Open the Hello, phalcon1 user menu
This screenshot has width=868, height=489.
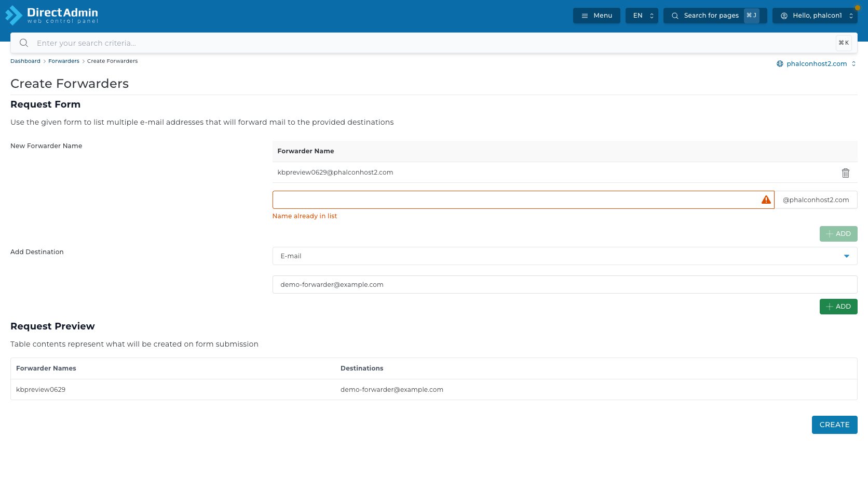click(x=815, y=16)
